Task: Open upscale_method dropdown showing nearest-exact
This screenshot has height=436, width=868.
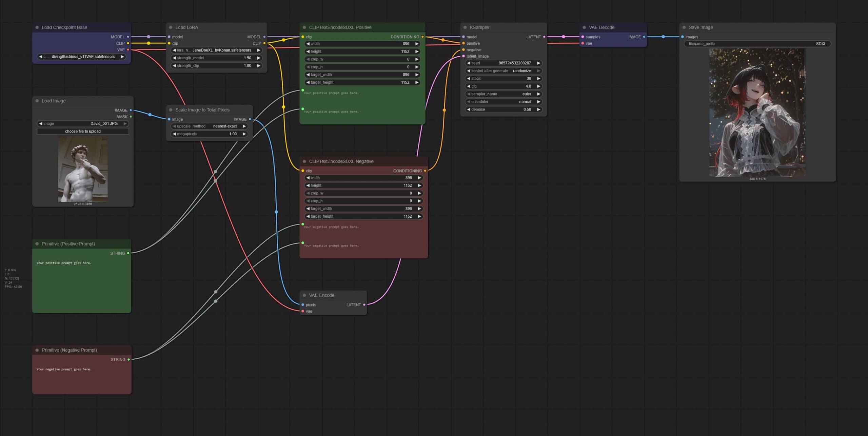Action: [x=209, y=126]
